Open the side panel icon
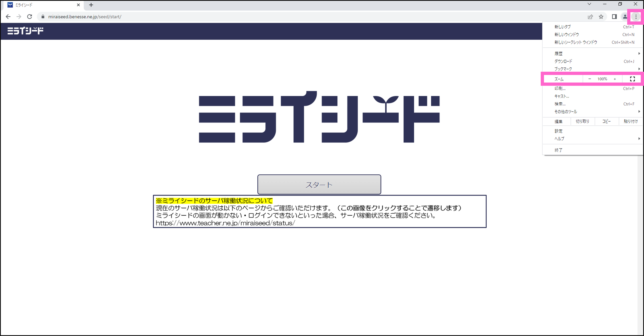 coord(614,17)
